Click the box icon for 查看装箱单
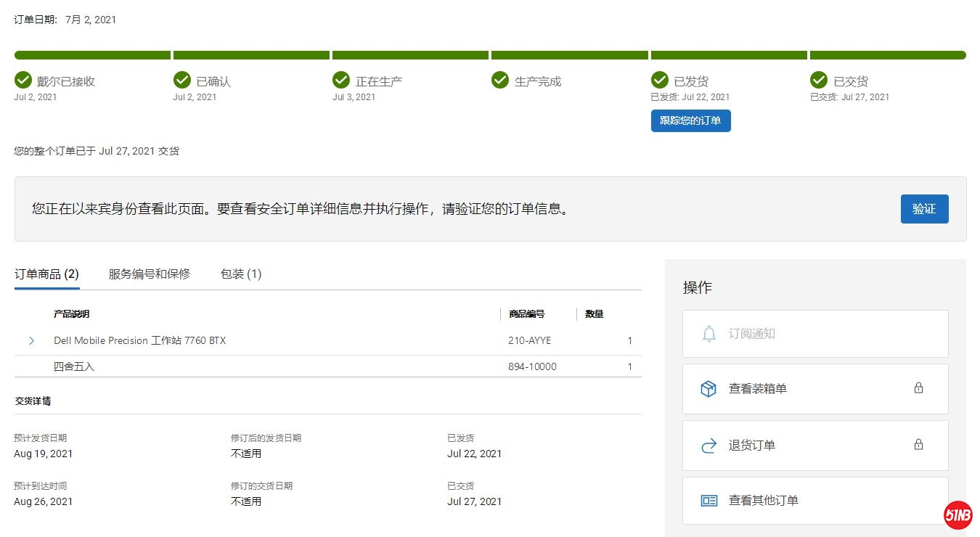980x537 pixels. click(x=709, y=389)
